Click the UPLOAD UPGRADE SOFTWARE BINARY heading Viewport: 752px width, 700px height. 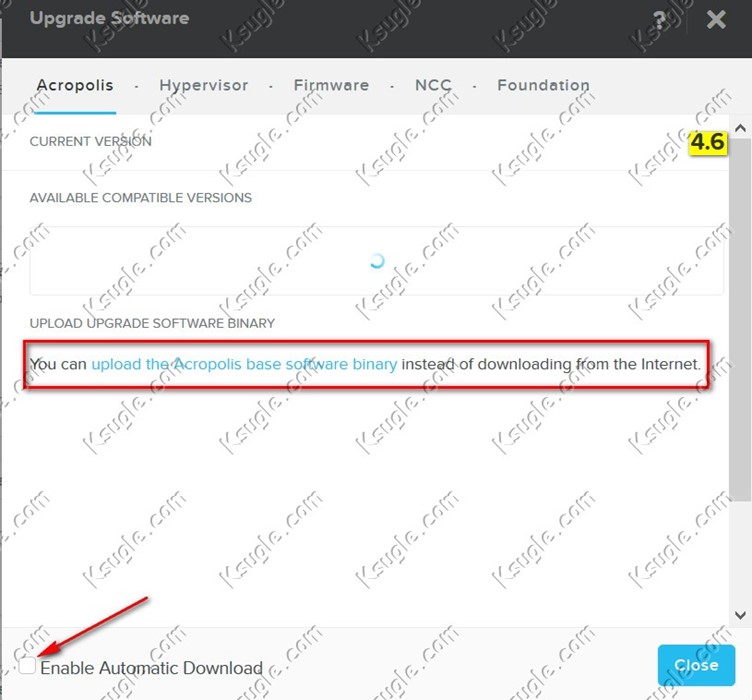pos(152,324)
